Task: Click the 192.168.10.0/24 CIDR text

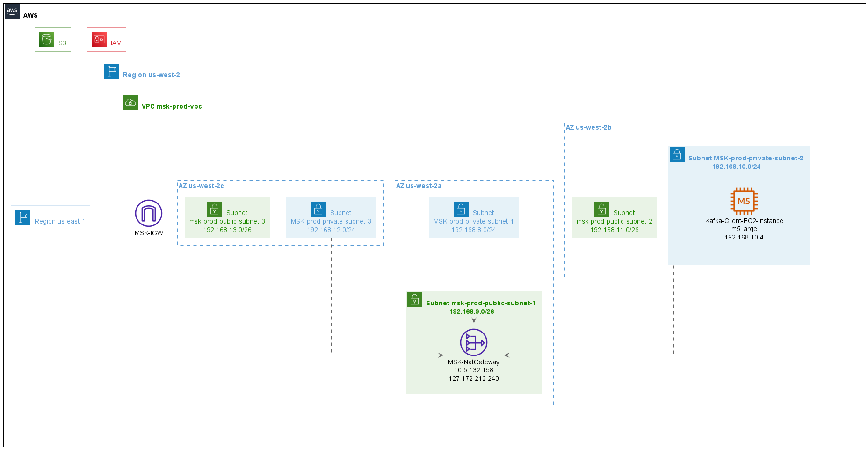Action: 737,167
